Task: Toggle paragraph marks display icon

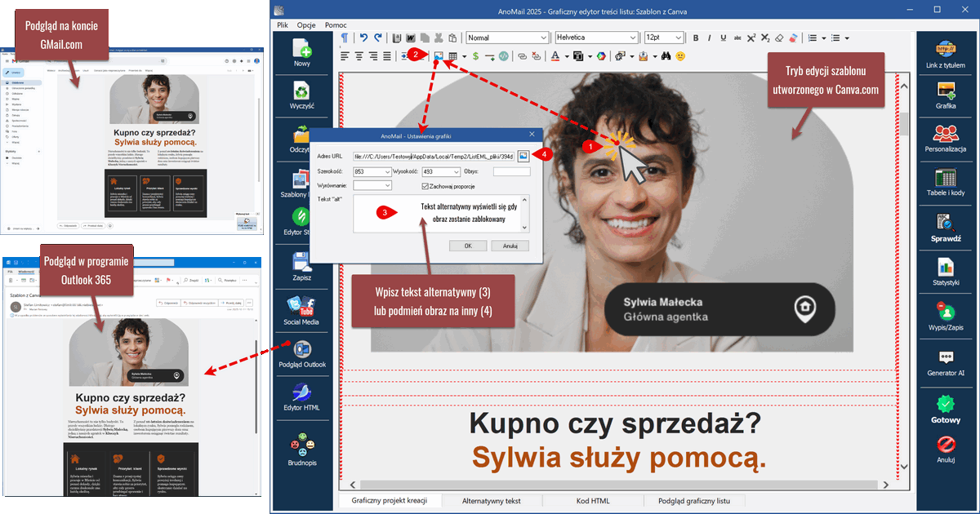Action: pyautogui.click(x=345, y=38)
